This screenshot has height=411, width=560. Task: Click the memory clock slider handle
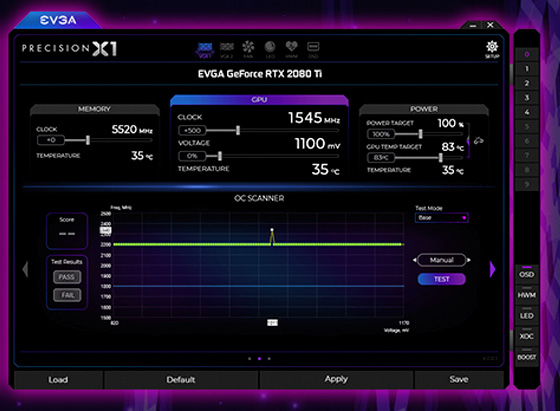coord(88,140)
